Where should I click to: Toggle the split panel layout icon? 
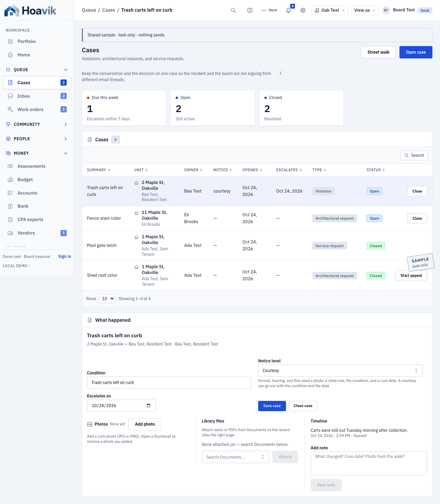coord(250,10)
